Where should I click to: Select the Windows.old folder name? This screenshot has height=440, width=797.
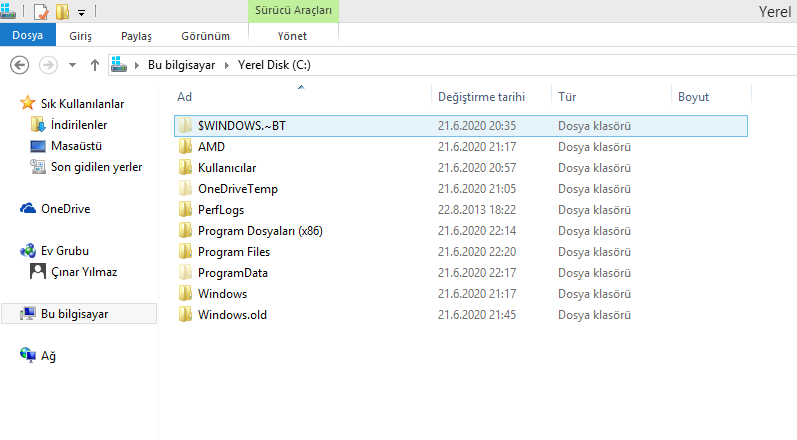coord(232,315)
